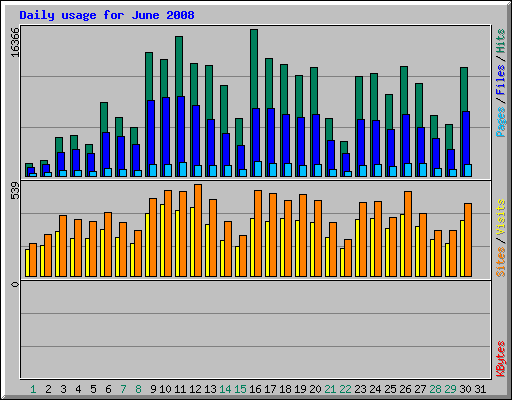Viewport: 512px width, 400px height.
Task: Click day 17 on the date axis
Action: coord(270,389)
